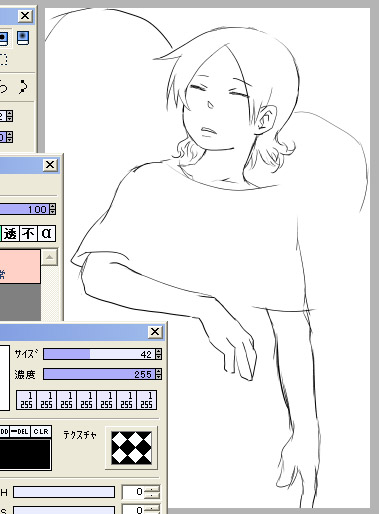Increase brush size with up stepper arrow
Viewport: 379px width, 514px height.
click(x=159, y=351)
